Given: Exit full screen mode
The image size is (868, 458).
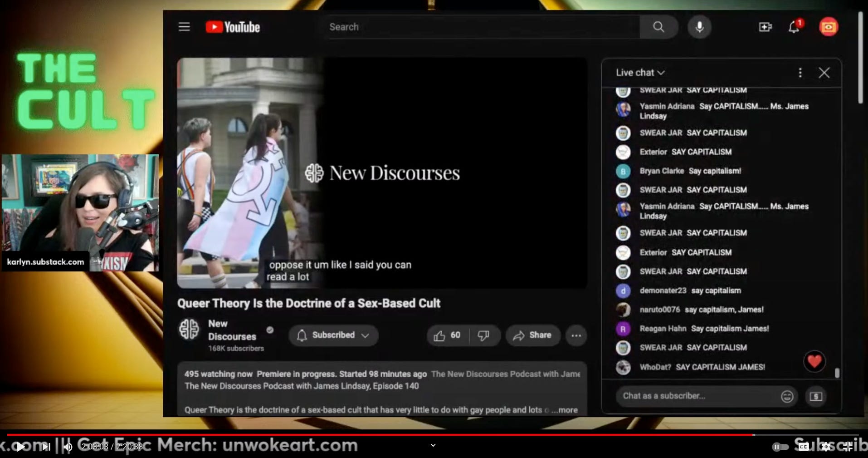Looking at the screenshot, I should pos(848,447).
